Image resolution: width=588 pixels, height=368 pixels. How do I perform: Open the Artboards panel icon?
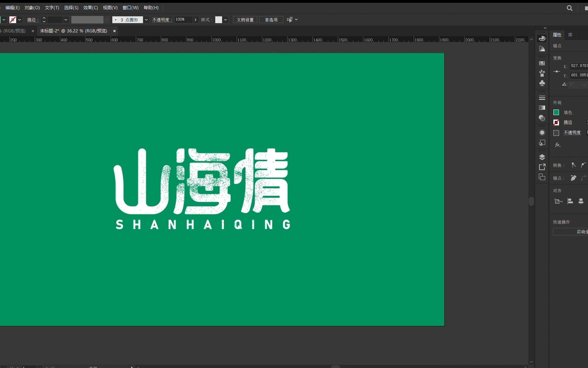542,177
